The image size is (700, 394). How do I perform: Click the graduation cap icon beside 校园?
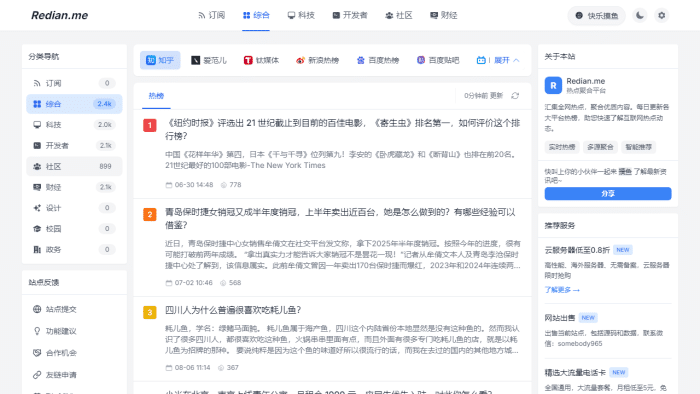37,228
